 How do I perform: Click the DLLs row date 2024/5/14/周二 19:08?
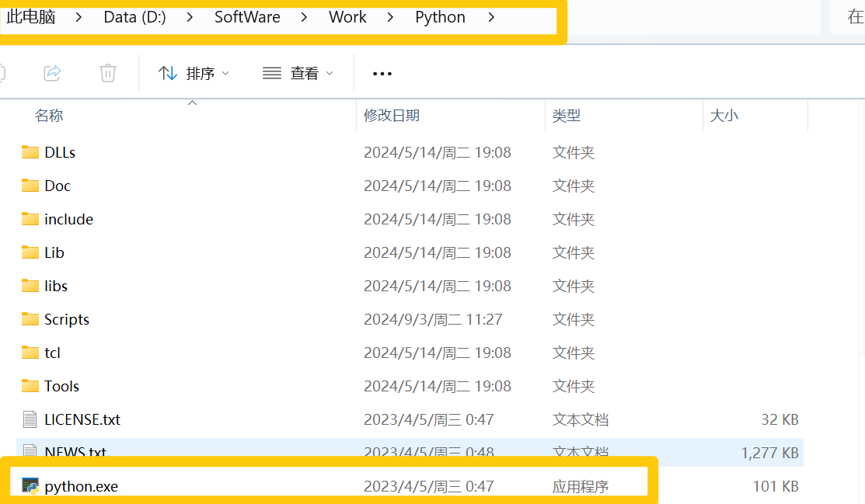click(x=438, y=152)
